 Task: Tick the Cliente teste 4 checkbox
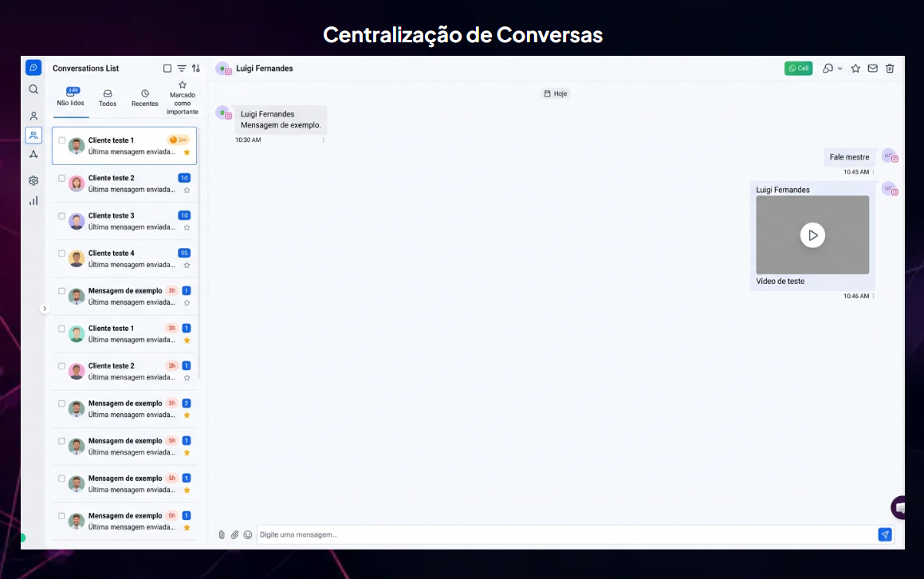click(x=62, y=254)
